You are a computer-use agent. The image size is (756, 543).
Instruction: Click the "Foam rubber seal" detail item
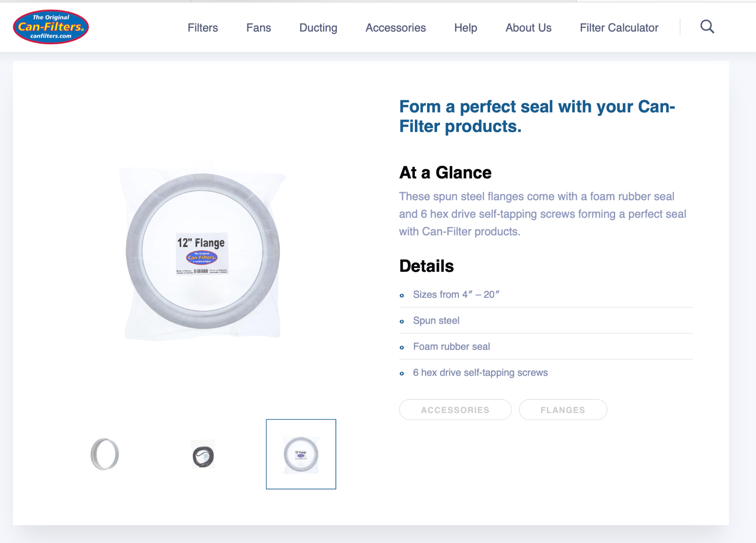point(451,346)
